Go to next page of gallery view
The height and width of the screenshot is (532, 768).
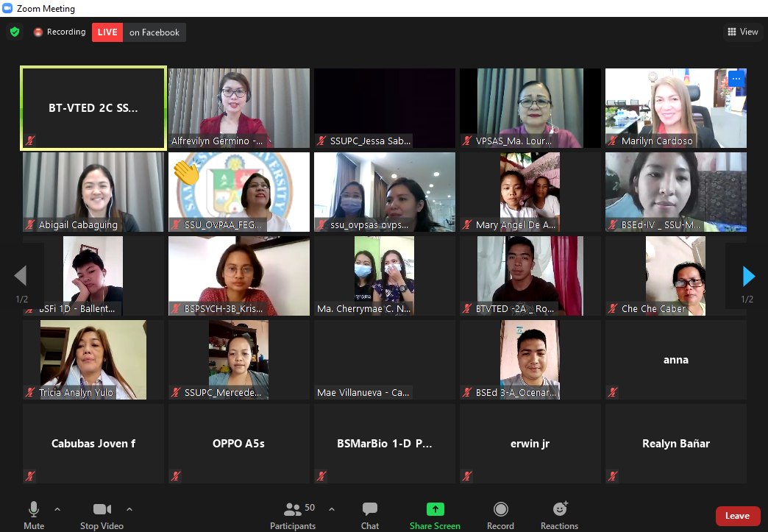[x=749, y=276]
